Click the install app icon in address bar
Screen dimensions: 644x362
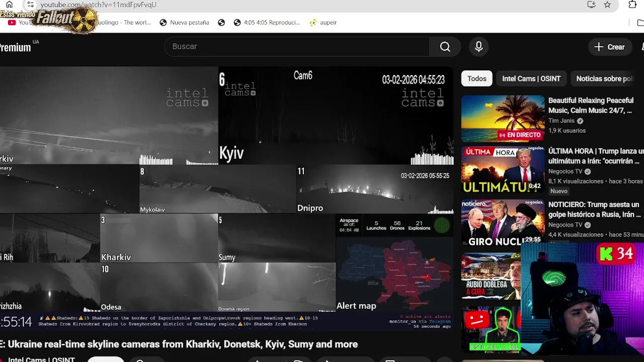(591, 5)
